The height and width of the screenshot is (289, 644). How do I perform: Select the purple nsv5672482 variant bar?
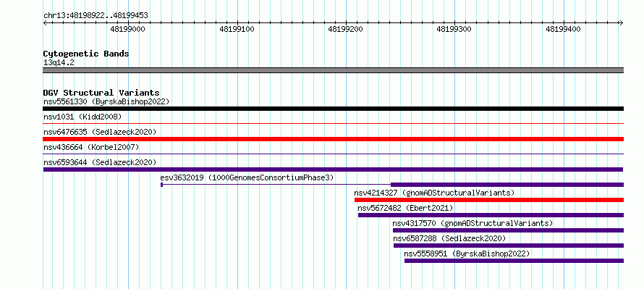point(491,215)
